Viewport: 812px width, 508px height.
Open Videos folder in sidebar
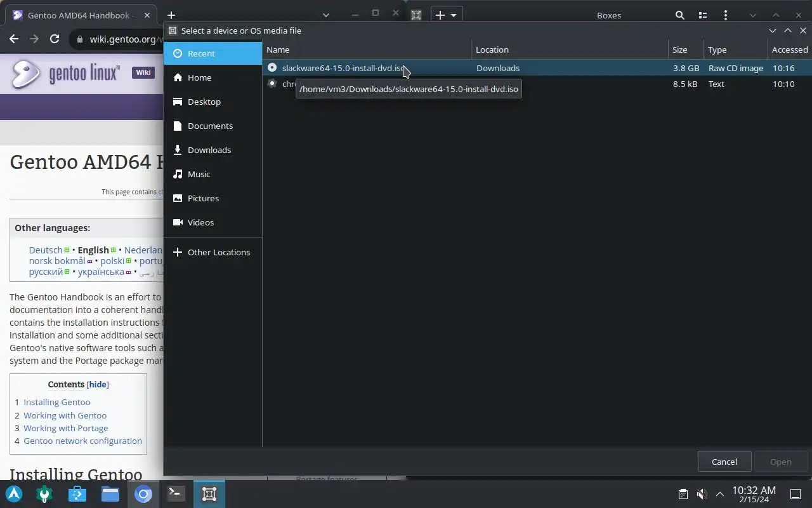(213, 222)
